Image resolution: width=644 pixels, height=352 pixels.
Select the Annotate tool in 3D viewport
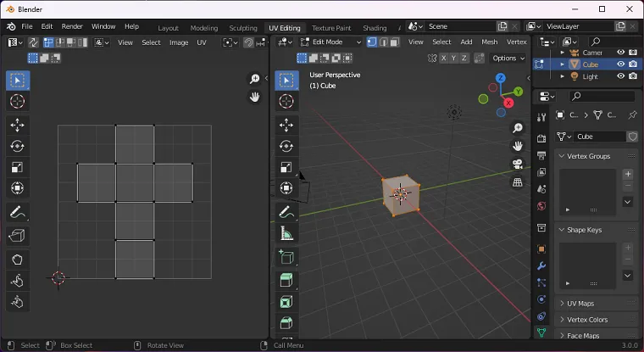click(286, 212)
